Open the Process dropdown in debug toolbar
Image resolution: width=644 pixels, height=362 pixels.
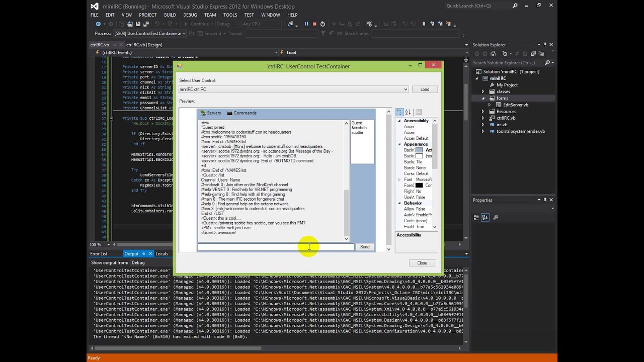click(184, 34)
